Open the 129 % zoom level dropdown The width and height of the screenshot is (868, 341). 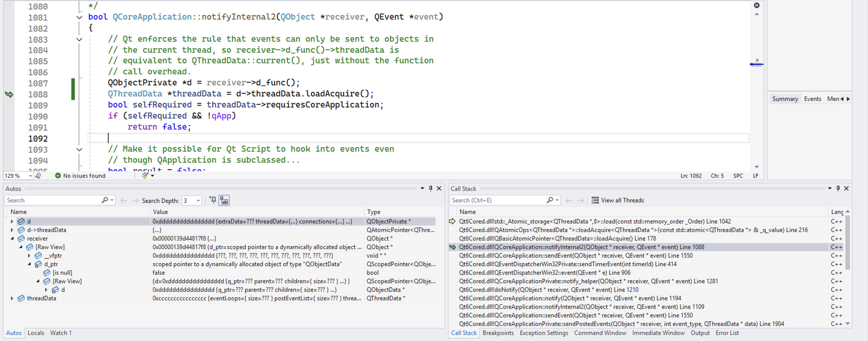point(30,176)
